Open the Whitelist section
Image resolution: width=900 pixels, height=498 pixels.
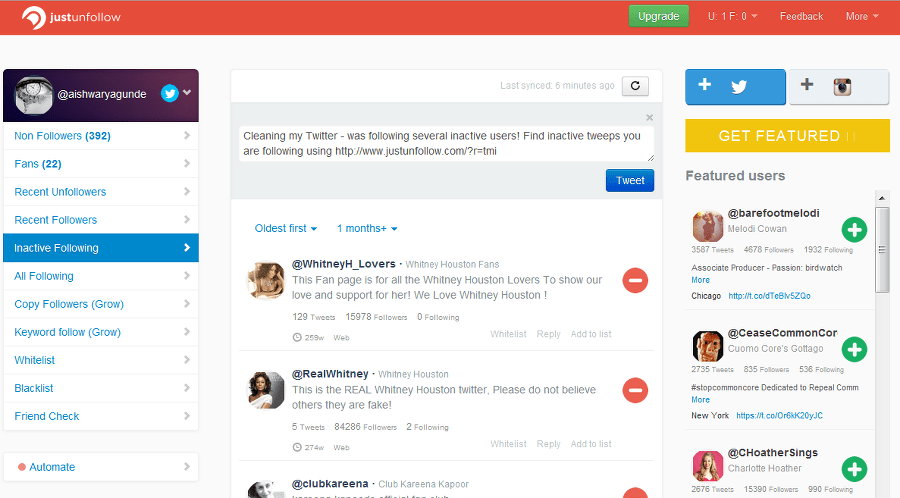point(101,360)
